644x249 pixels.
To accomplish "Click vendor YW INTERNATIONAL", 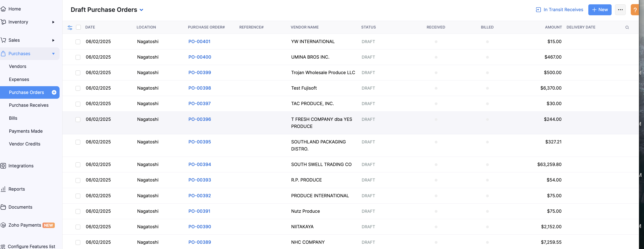I will point(313,41).
